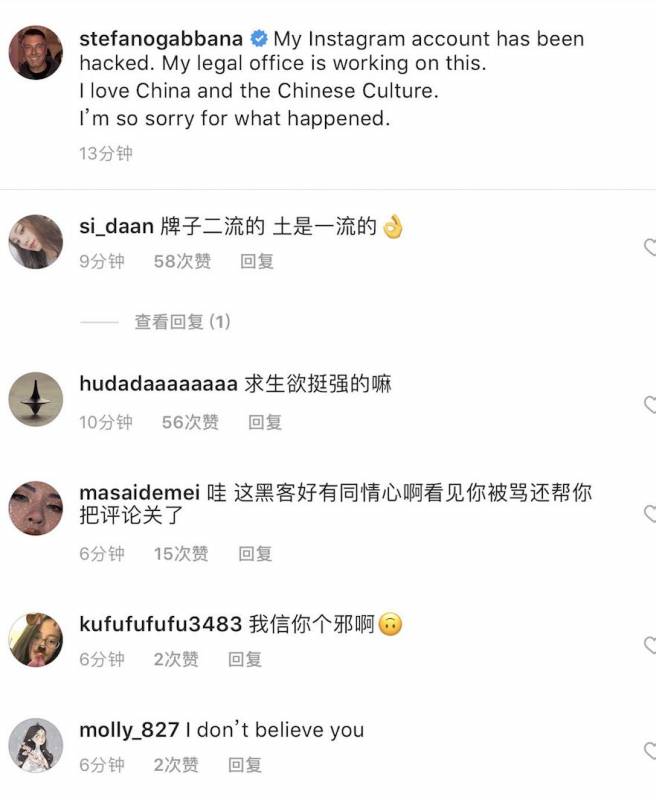View kufufufufu3483's profile photo

(x=36, y=640)
